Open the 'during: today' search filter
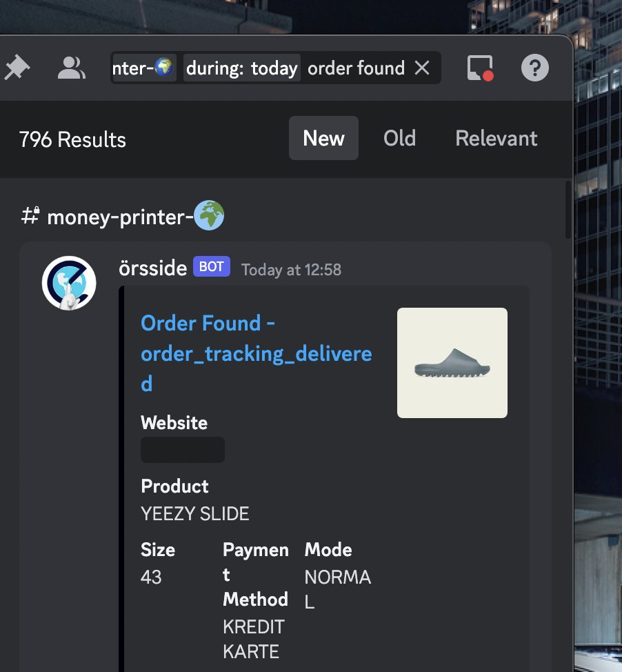The image size is (622, 672). (243, 68)
